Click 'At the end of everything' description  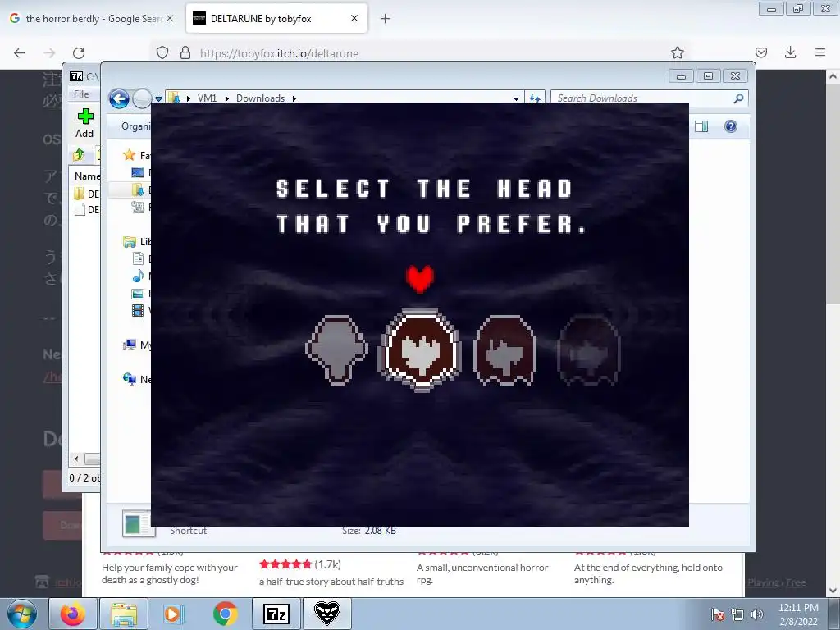[648, 573]
